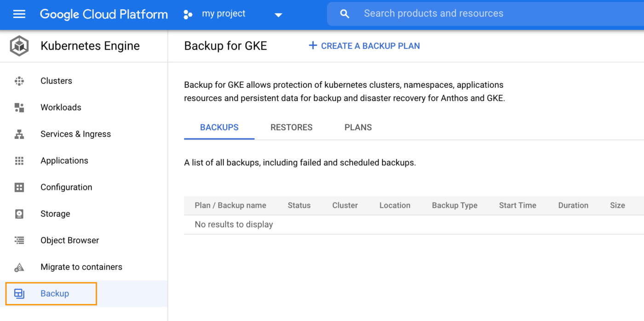Open Google Cloud Platform home link

coord(103,14)
